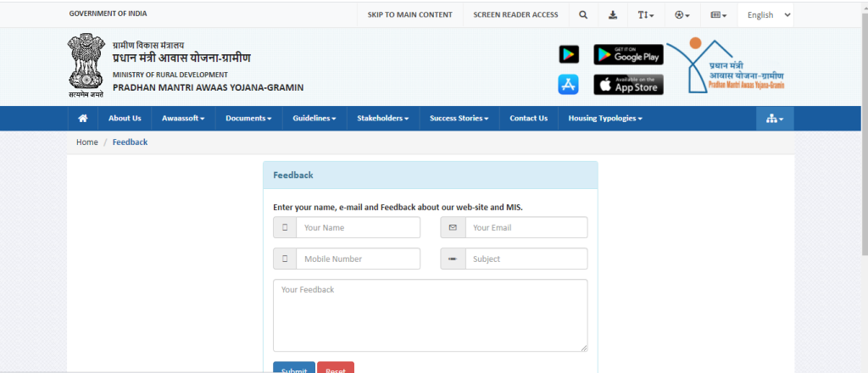The width and height of the screenshot is (868, 373).
Task: Click Pradhan Mantri Awaas Yojana-Gramin title
Action: tap(209, 87)
